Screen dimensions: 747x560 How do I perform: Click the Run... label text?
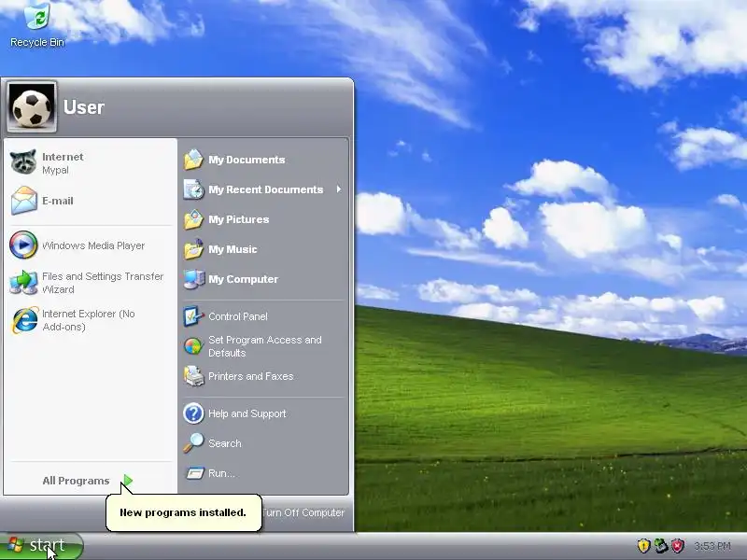point(221,473)
